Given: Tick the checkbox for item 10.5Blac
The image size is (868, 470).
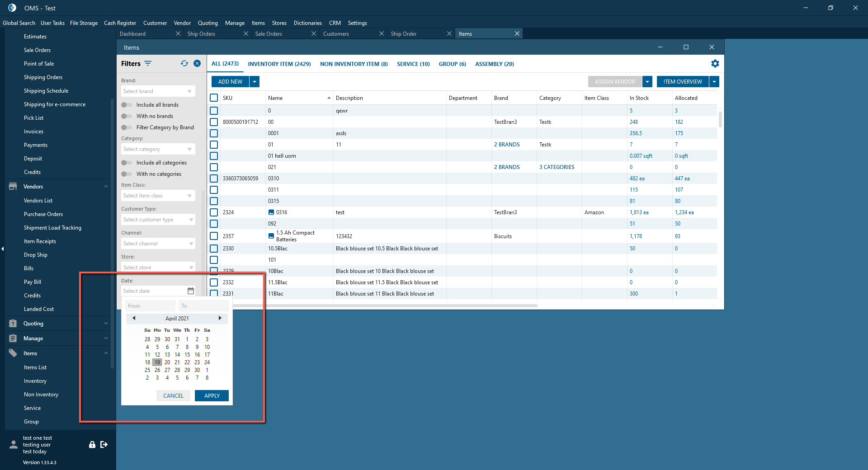Looking at the screenshot, I should (214, 249).
